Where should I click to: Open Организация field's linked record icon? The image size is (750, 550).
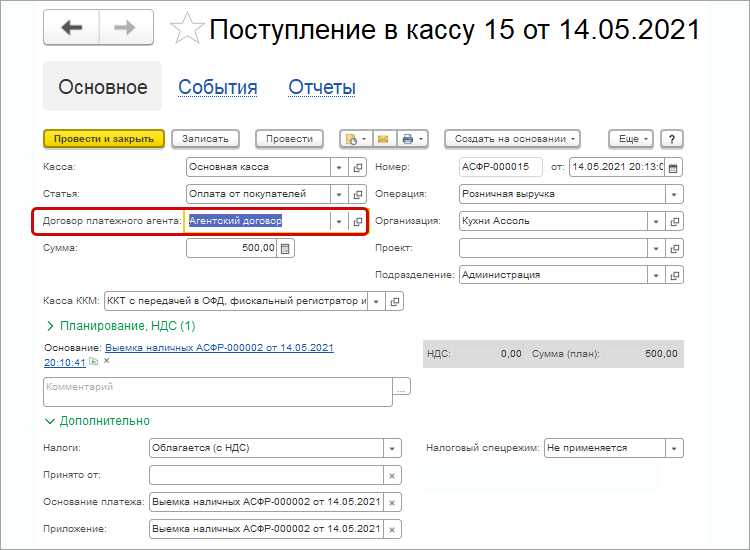point(674,221)
